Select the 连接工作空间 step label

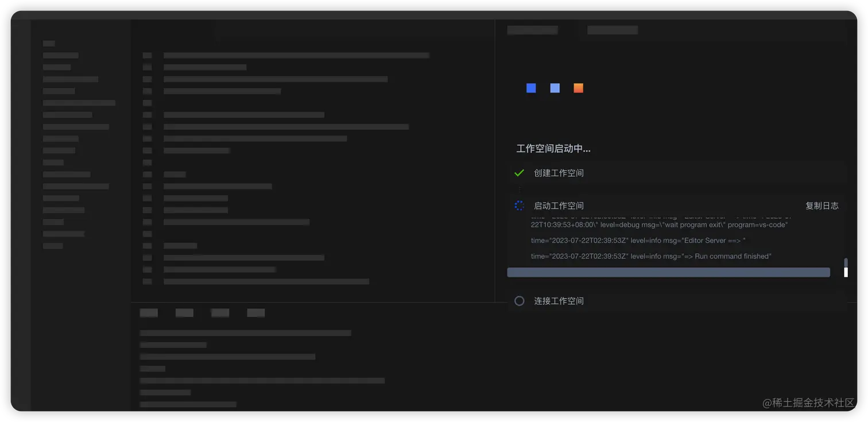(559, 301)
